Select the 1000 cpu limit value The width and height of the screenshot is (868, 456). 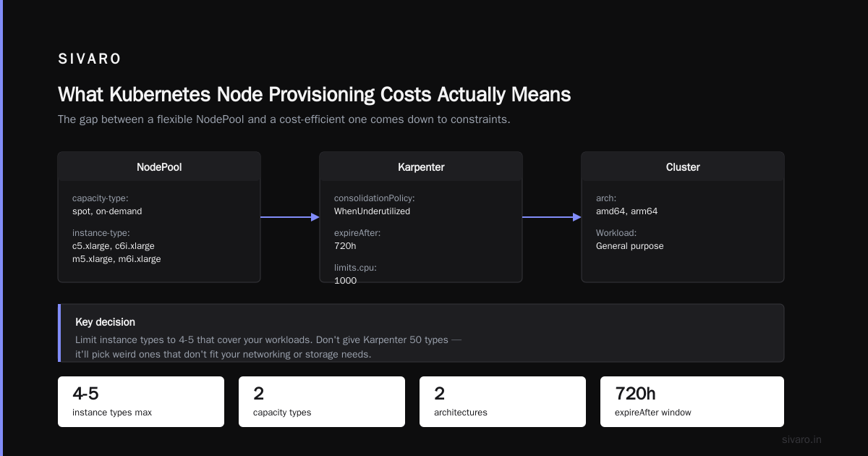pos(345,281)
